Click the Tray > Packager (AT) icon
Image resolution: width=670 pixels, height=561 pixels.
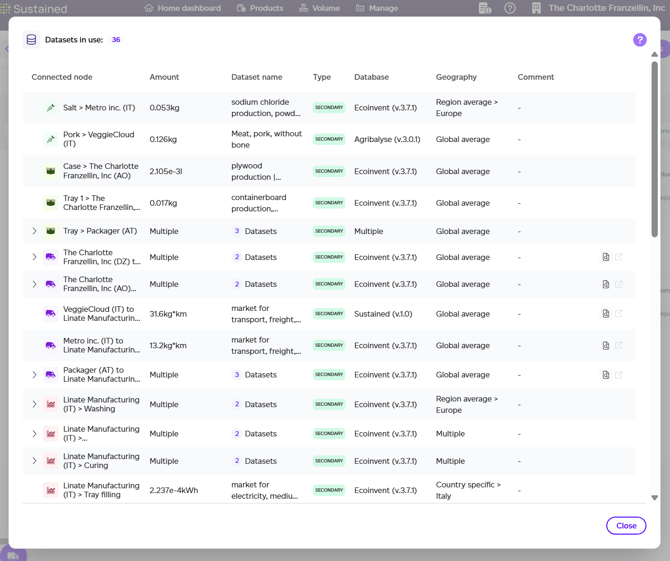tap(50, 231)
